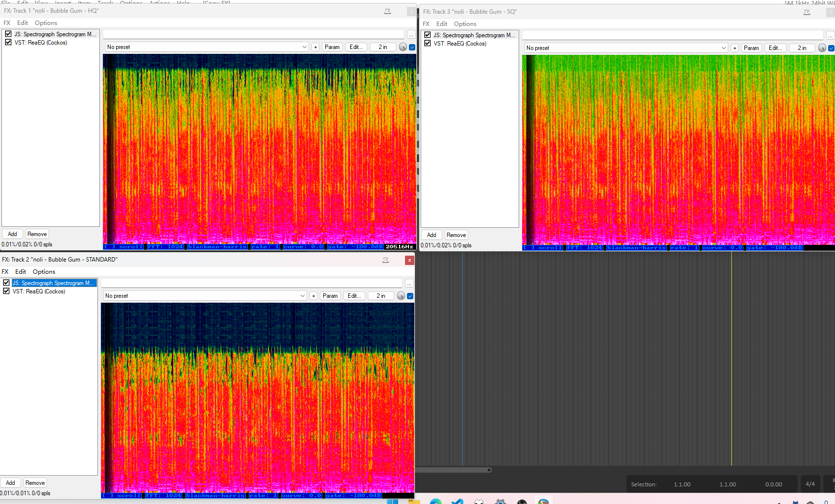
Task: Open the Edit menu in Track 1 window
Action: (x=23, y=23)
